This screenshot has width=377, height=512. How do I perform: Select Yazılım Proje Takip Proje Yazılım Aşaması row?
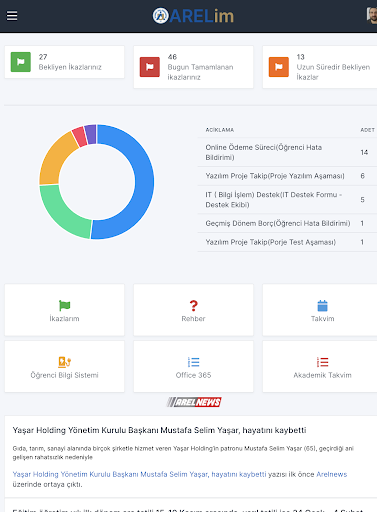click(287, 176)
